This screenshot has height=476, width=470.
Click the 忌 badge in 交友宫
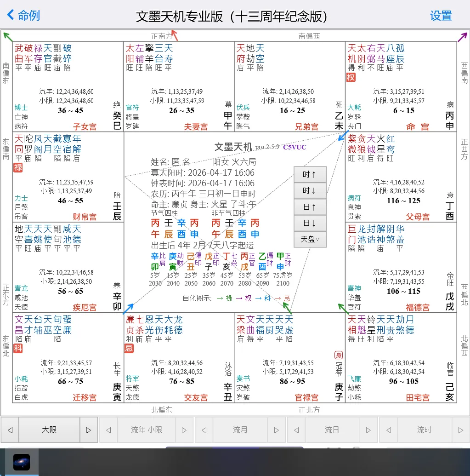point(129,348)
